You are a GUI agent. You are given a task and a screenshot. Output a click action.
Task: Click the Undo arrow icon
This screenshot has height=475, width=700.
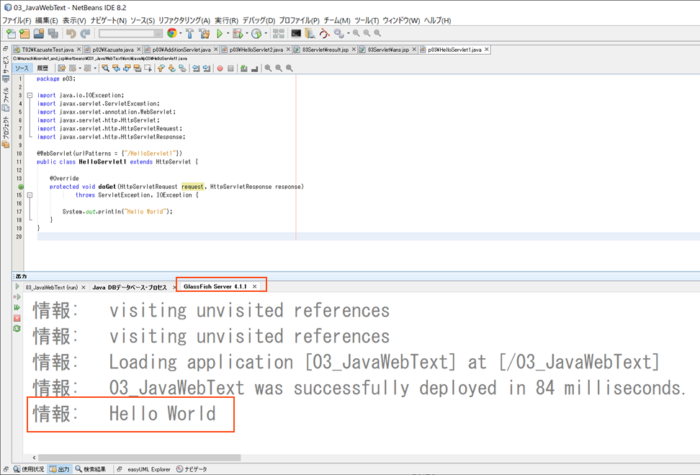coord(71,33)
